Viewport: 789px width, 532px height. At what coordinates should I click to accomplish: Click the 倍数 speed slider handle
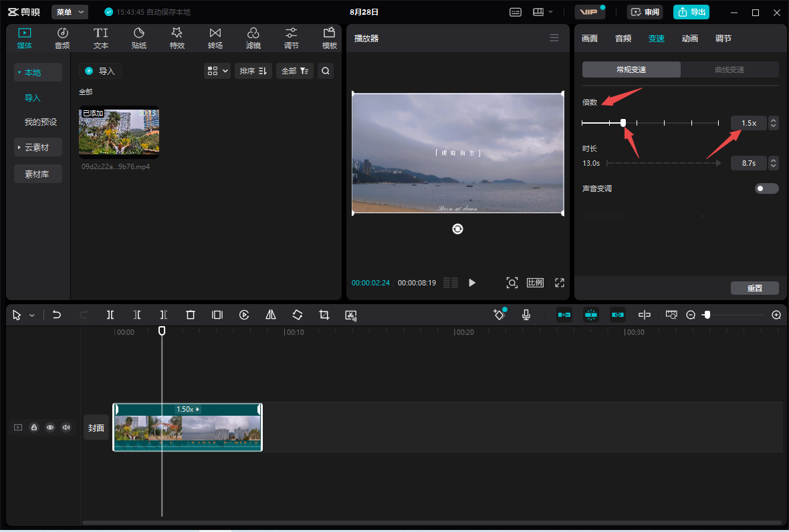[x=623, y=123]
